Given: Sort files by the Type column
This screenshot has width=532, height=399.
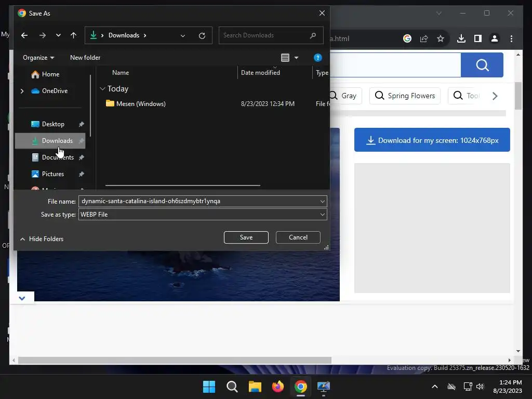Looking at the screenshot, I should pyautogui.click(x=322, y=73).
